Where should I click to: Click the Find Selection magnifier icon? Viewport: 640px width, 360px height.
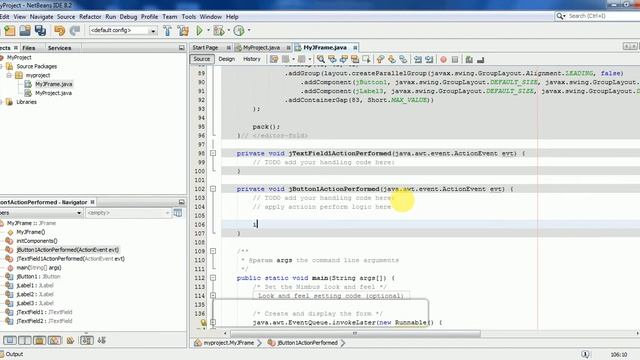pyautogui.click(x=321, y=60)
